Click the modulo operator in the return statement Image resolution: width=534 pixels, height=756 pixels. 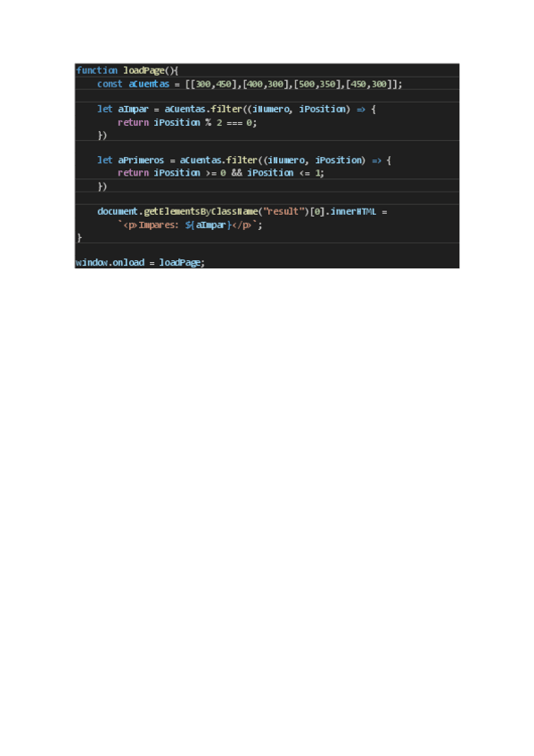209,122
